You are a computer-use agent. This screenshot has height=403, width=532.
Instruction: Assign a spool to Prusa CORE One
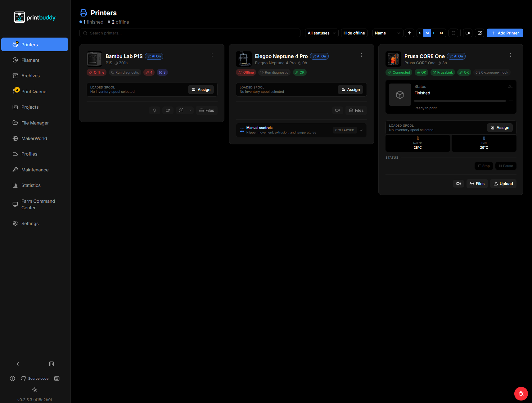[500, 128]
